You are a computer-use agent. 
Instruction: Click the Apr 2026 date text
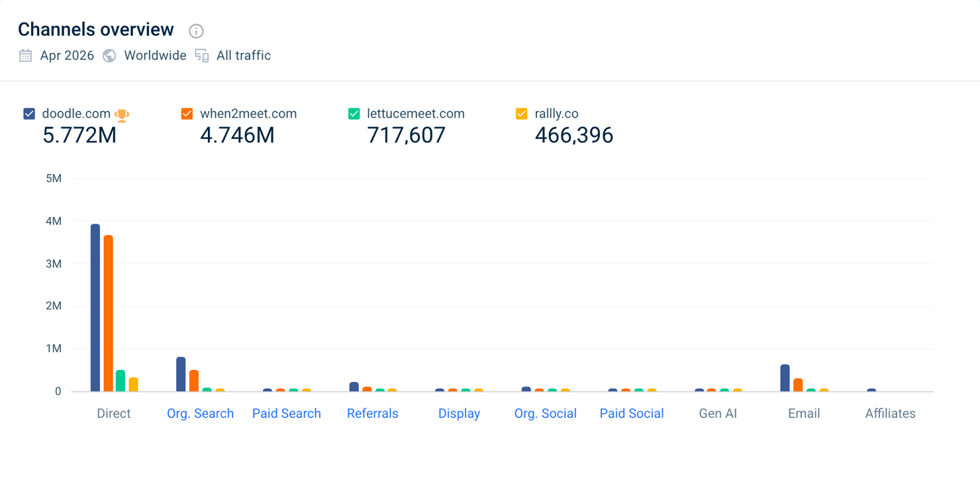pyautogui.click(x=67, y=56)
